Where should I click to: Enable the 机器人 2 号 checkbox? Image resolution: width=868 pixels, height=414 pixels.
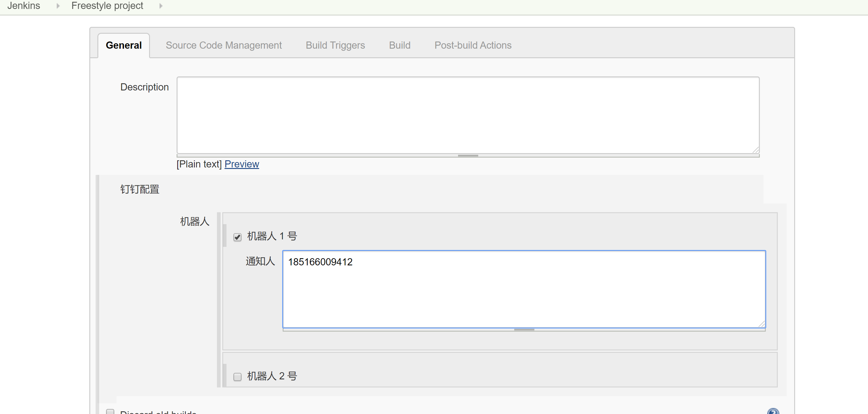click(x=237, y=376)
